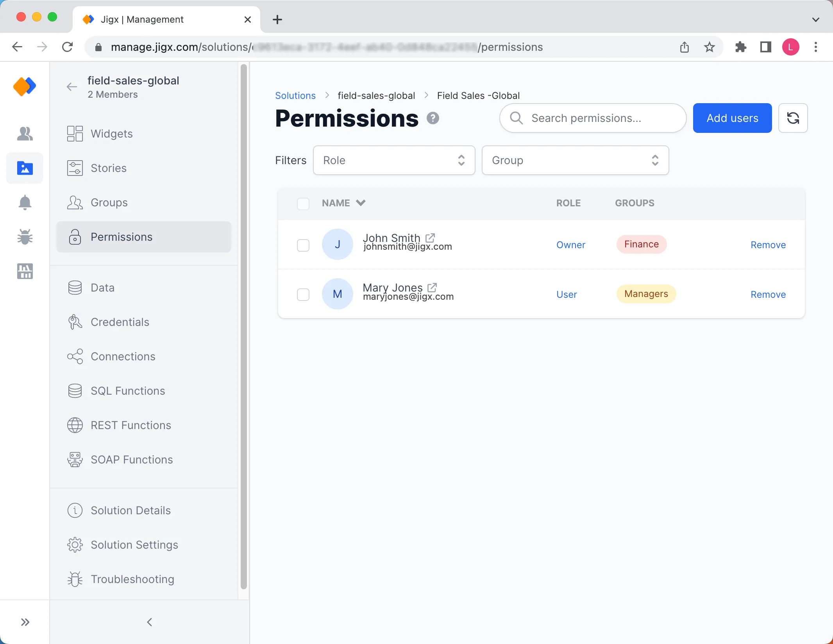Open the Users section icon
833x644 pixels.
click(x=25, y=134)
